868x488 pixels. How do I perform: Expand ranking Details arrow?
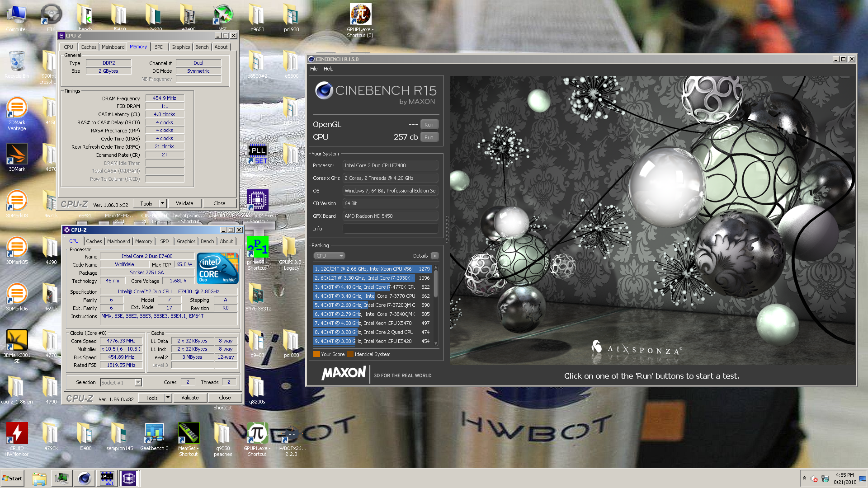pyautogui.click(x=435, y=256)
